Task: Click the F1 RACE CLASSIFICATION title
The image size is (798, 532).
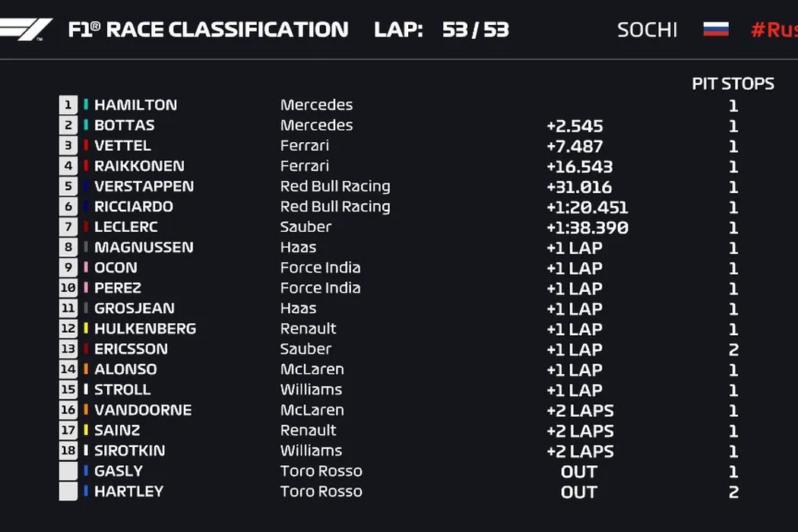Action: click(207, 30)
